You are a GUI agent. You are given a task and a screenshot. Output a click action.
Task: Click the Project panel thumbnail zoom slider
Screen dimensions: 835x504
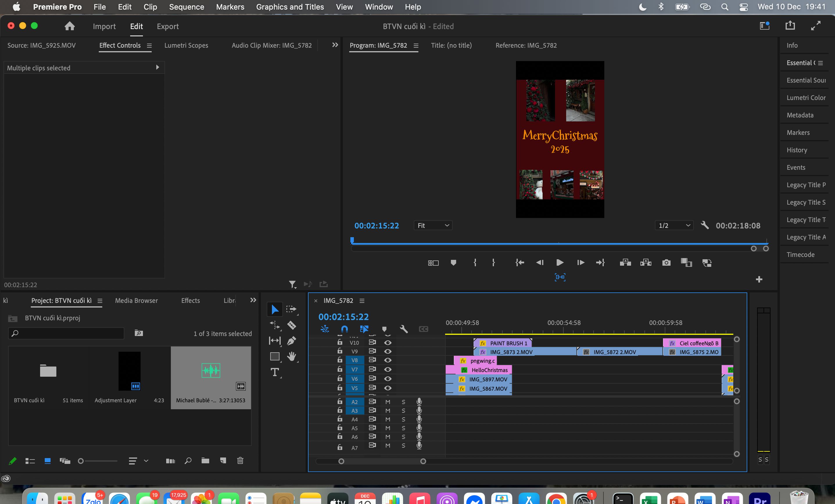(98, 461)
